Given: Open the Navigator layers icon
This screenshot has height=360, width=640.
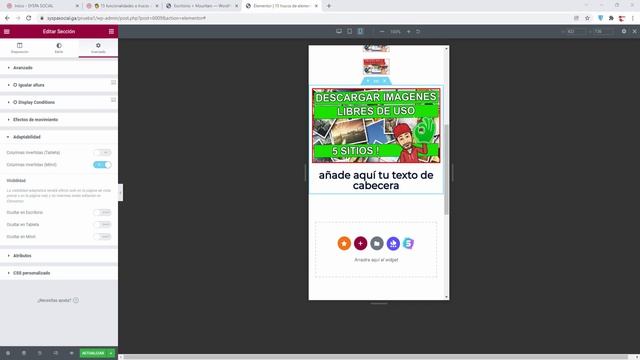Looking at the screenshot, I should pos(24,353).
